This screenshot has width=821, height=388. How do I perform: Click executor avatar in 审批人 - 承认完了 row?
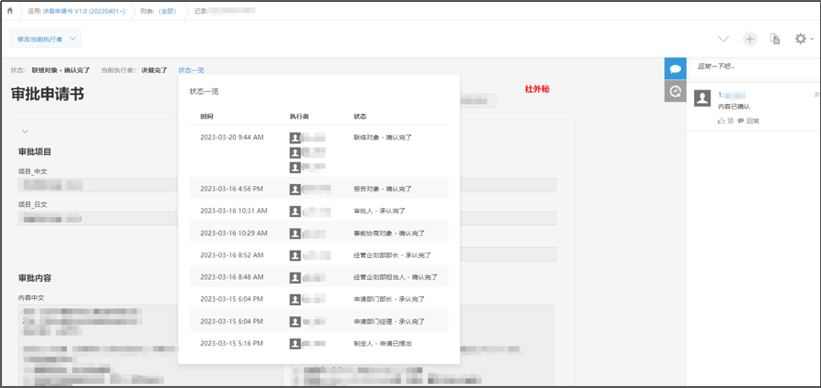[x=295, y=211]
